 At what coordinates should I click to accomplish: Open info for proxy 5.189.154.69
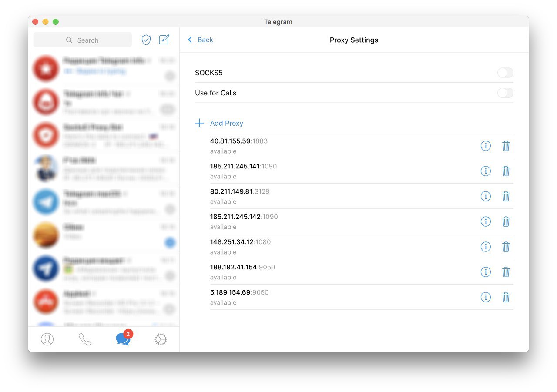pyautogui.click(x=486, y=297)
